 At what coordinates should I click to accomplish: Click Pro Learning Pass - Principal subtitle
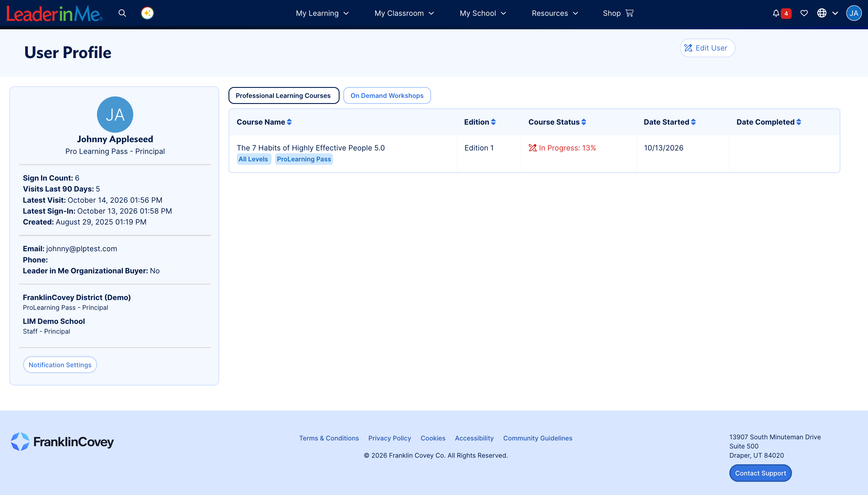click(x=115, y=151)
